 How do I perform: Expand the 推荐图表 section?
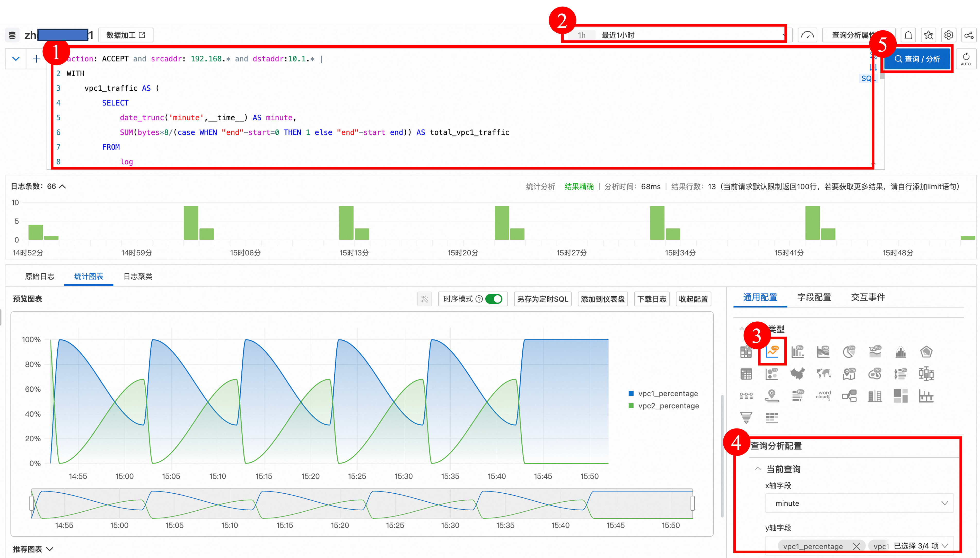(33, 549)
